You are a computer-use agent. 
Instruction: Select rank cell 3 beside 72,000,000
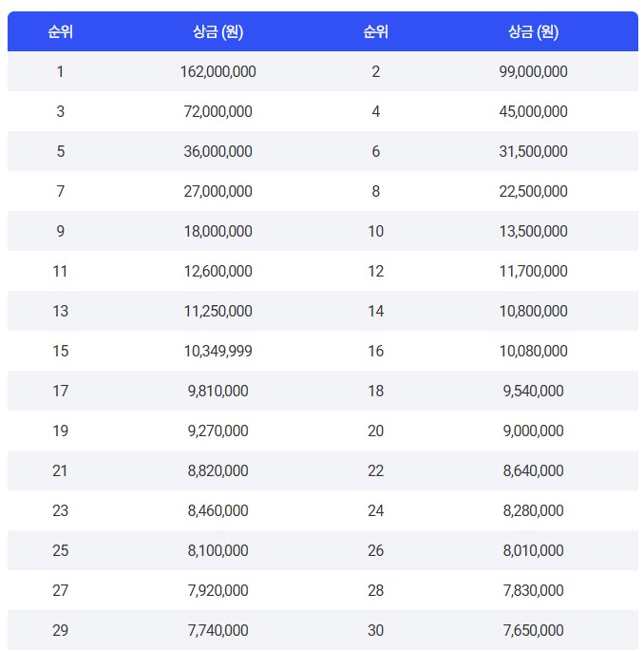tap(60, 111)
